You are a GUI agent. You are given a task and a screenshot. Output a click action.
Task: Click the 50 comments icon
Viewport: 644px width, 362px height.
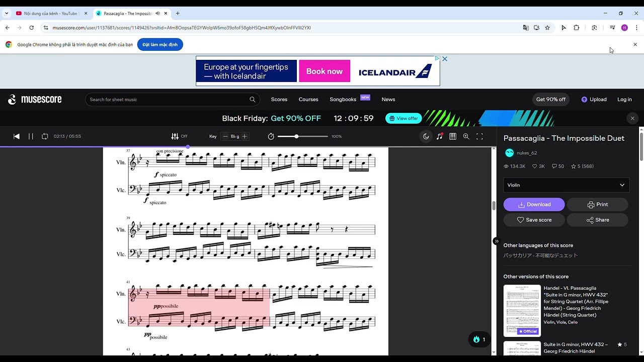coord(554,166)
